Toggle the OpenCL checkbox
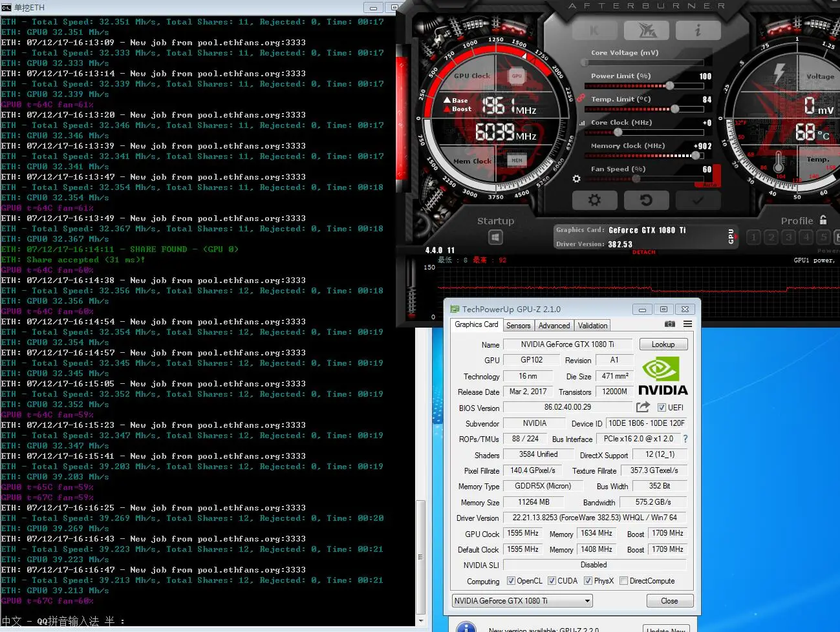Viewport: 840px width, 632px height. click(x=511, y=580)
